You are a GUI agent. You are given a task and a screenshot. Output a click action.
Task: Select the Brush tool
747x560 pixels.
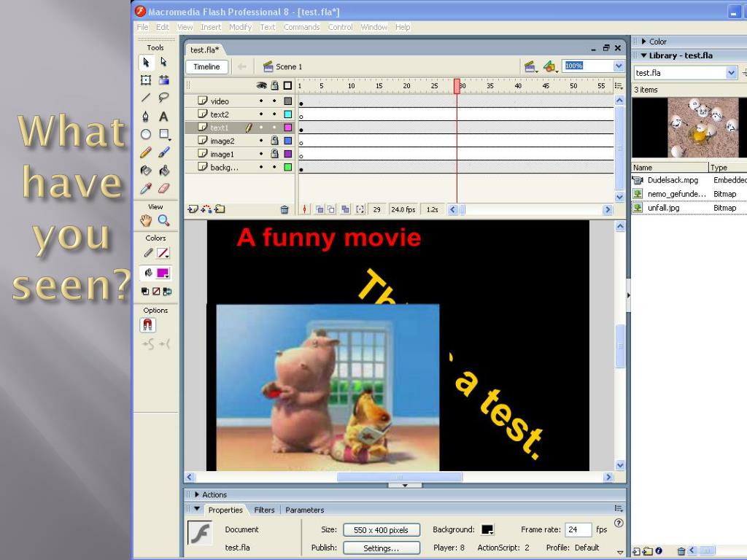click(x=164, y=152)
